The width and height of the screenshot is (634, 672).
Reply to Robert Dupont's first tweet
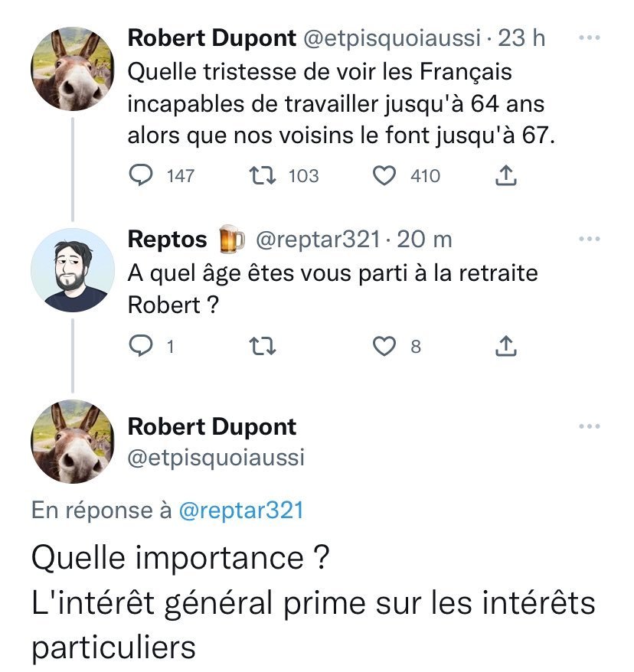click(141, 176)
